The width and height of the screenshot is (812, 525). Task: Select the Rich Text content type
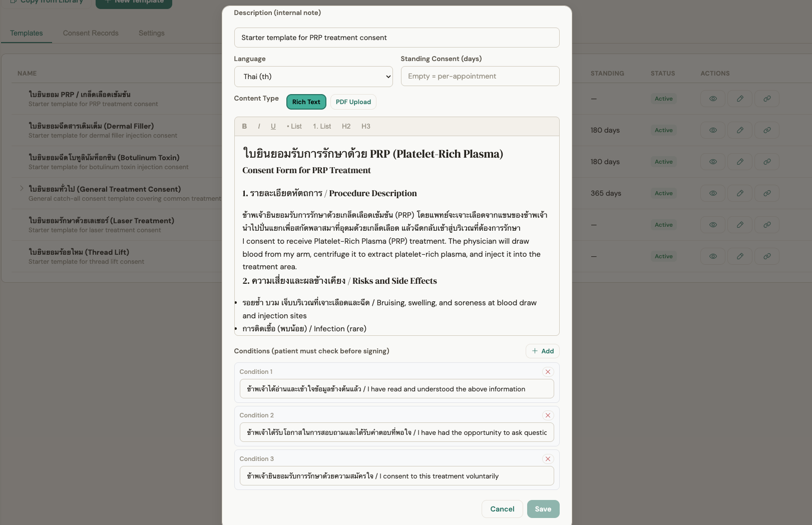[306, 102]
